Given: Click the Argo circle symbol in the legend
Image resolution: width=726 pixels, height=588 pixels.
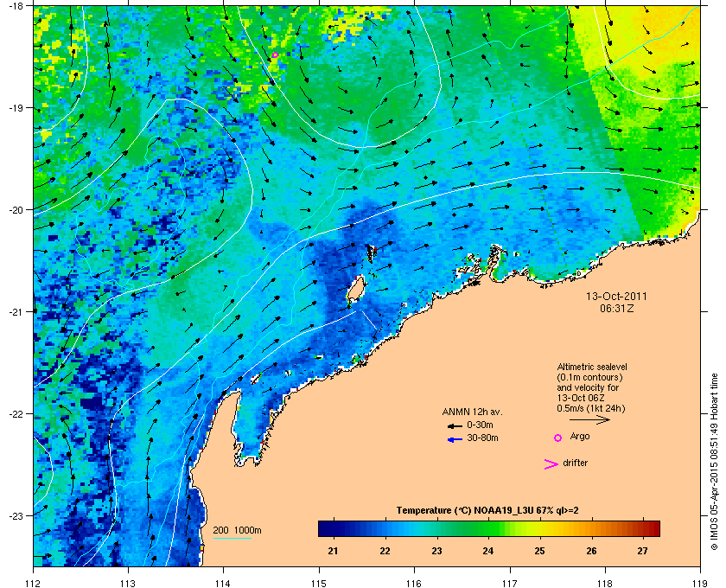Looking at the screenshot, I should click(558, 438).
